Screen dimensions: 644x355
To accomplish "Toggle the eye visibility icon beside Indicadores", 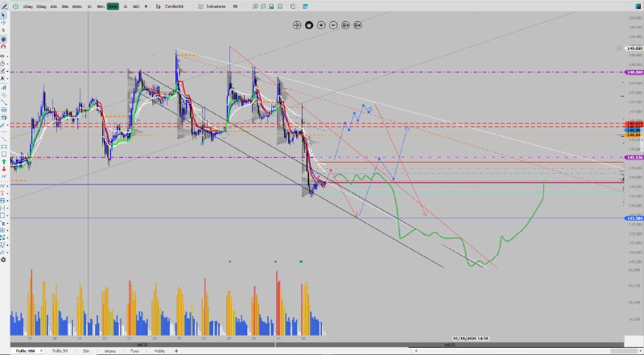I will point(233,6).
